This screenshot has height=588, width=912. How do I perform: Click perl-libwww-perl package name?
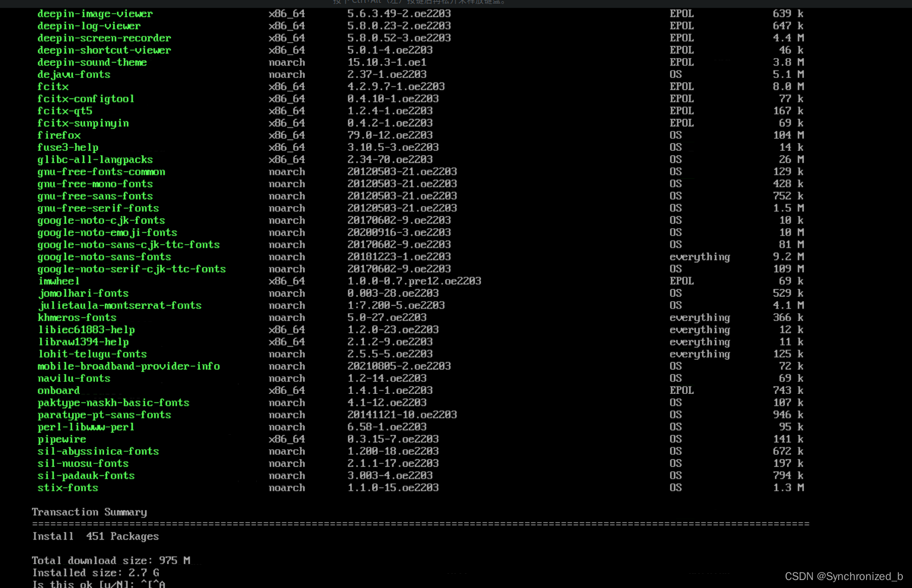point(86,427)
